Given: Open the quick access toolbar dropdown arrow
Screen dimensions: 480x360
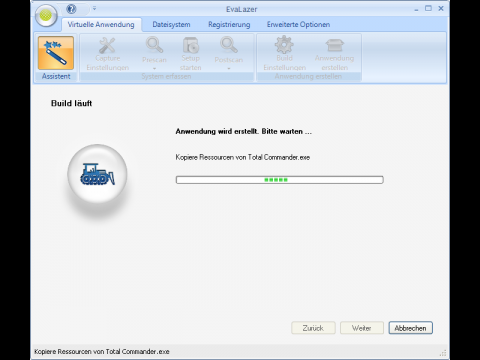Looking at the screenshot, I should coord(94,8).
